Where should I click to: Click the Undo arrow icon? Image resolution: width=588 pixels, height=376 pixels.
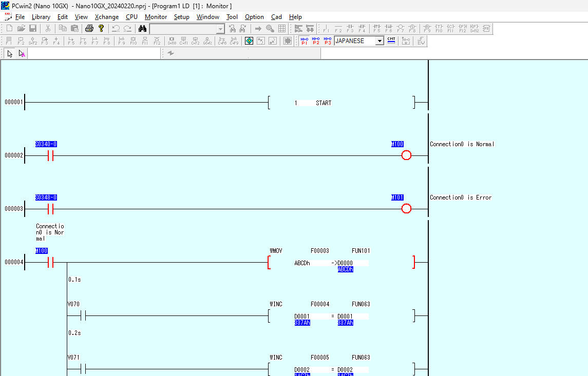(x=116, y=28)
